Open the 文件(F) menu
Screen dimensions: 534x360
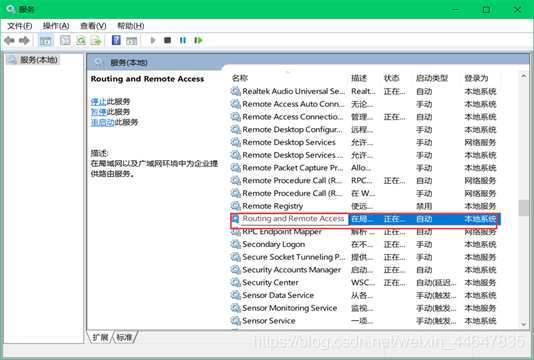(x=20, y=26)
